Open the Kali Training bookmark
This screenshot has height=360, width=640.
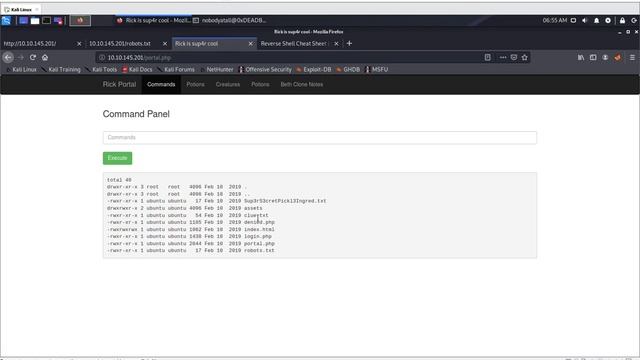click(x=61, y=69)
